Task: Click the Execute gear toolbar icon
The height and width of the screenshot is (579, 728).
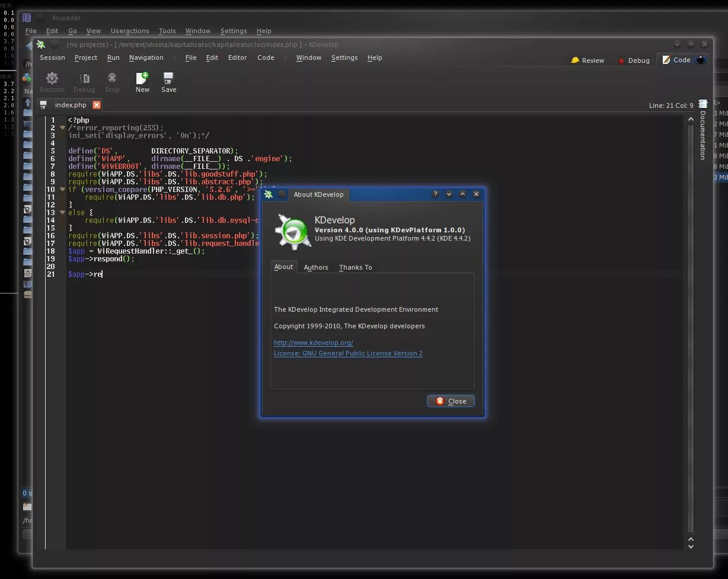Action: [52, 78]
